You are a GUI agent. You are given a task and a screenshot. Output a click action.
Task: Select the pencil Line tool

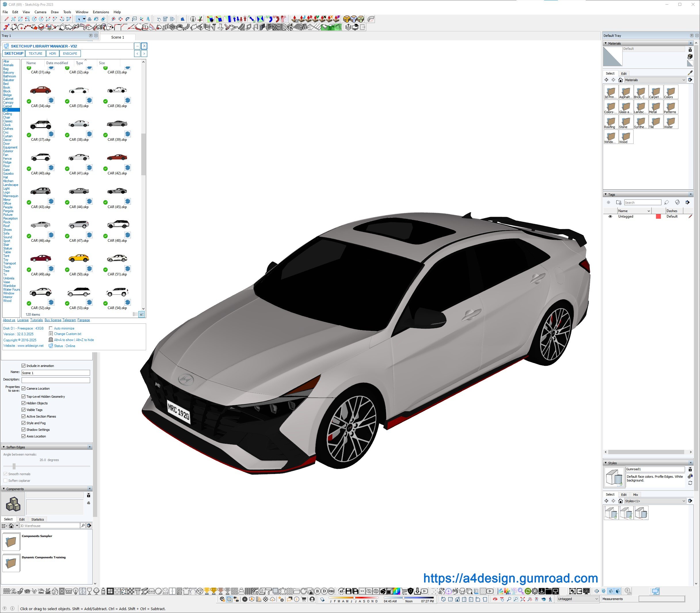click(x=7, y=19)
